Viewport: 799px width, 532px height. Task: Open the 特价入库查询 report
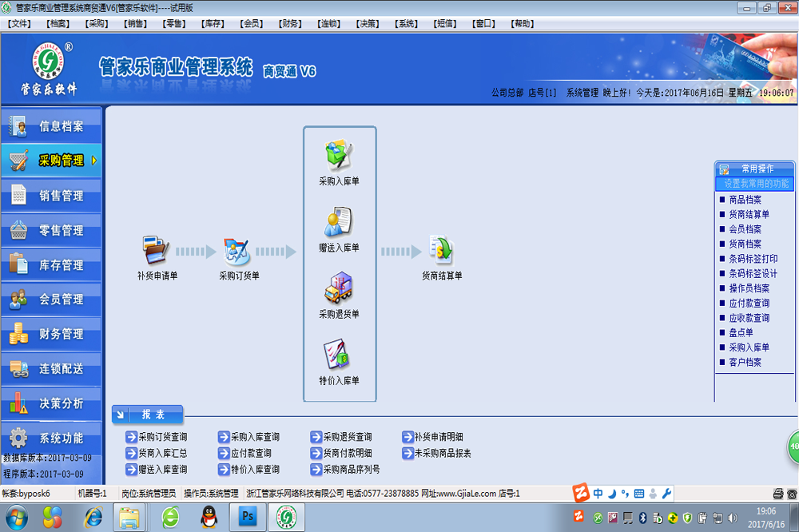[249, 470]
